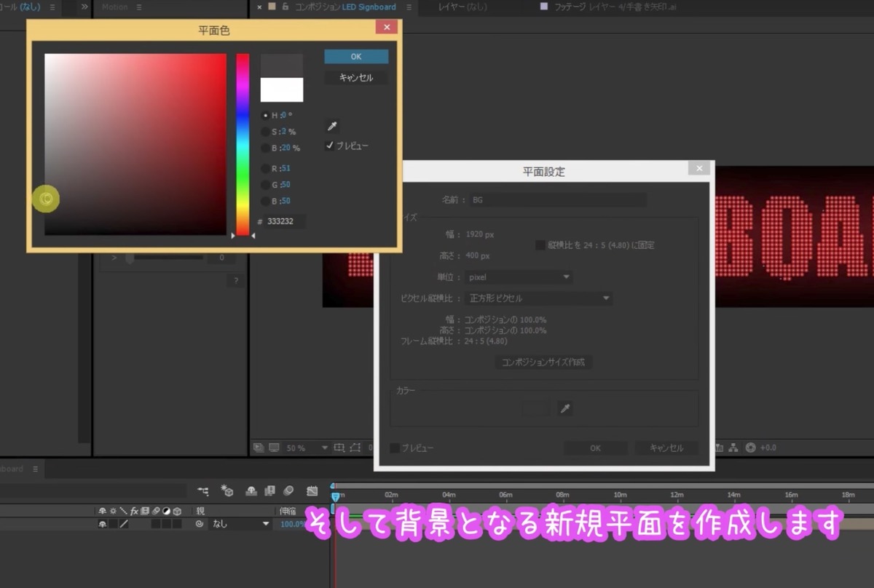Open the Graph Editor in the timeline

(312, 490)
